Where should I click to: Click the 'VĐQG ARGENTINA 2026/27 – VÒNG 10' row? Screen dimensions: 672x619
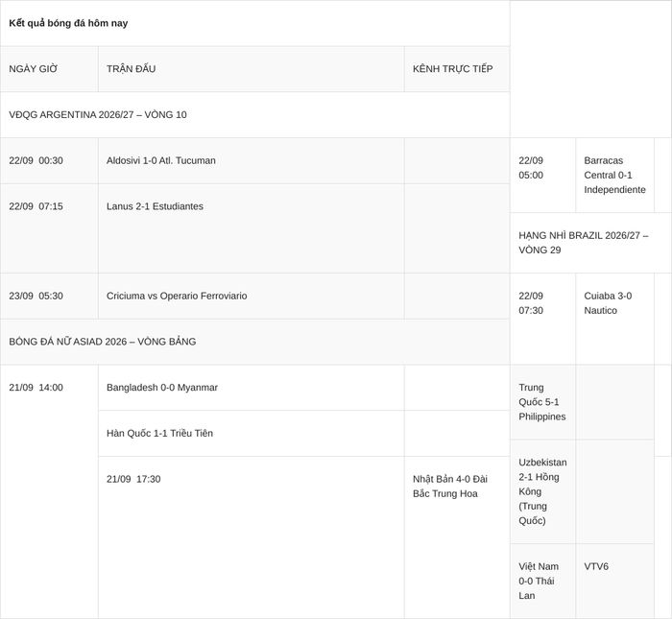click(255, 115)
